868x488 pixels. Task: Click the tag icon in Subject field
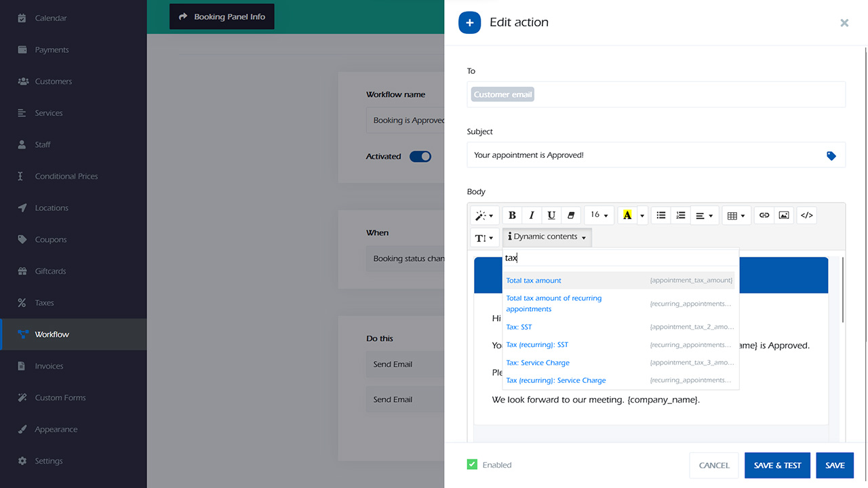click(831, 156)
